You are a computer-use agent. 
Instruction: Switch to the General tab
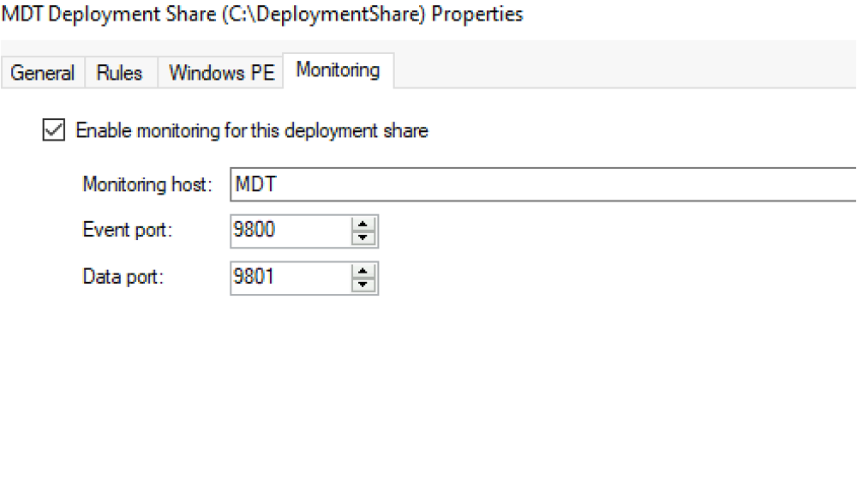coord(42,73)
